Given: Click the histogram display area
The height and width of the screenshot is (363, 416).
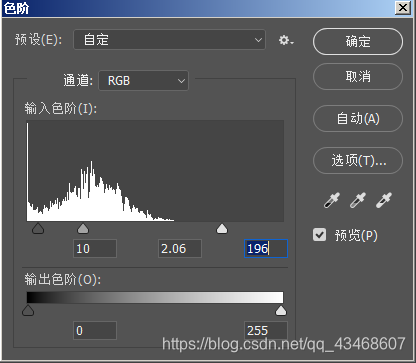Looking at the screenshot, I should (x=155, y=171).
